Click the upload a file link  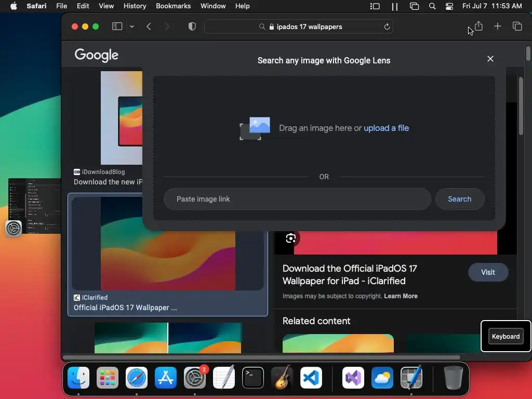coord(386,128)
